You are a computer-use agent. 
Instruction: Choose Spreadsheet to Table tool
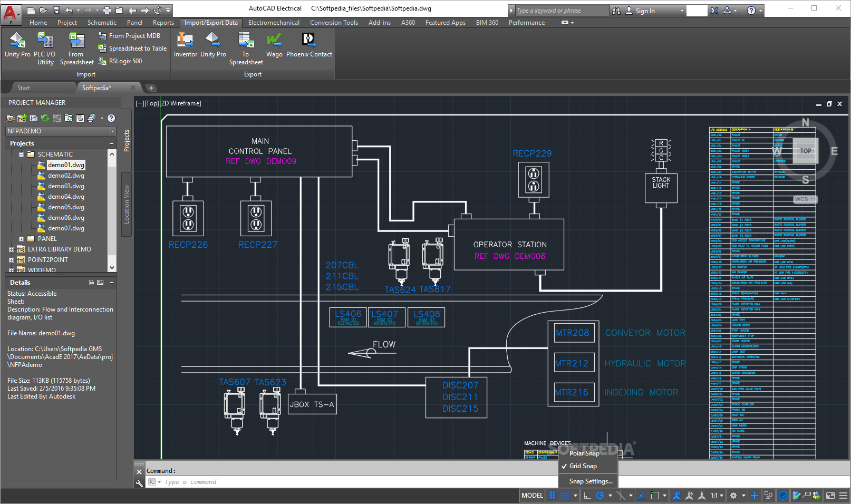(x=132, y=49)
